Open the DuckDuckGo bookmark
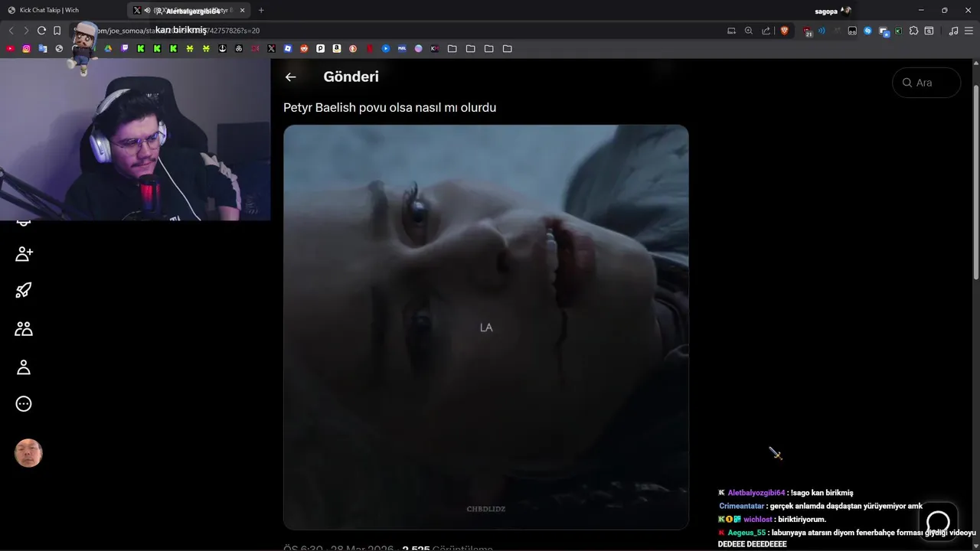Screen dimensions: 980x551 pos(353,48)
